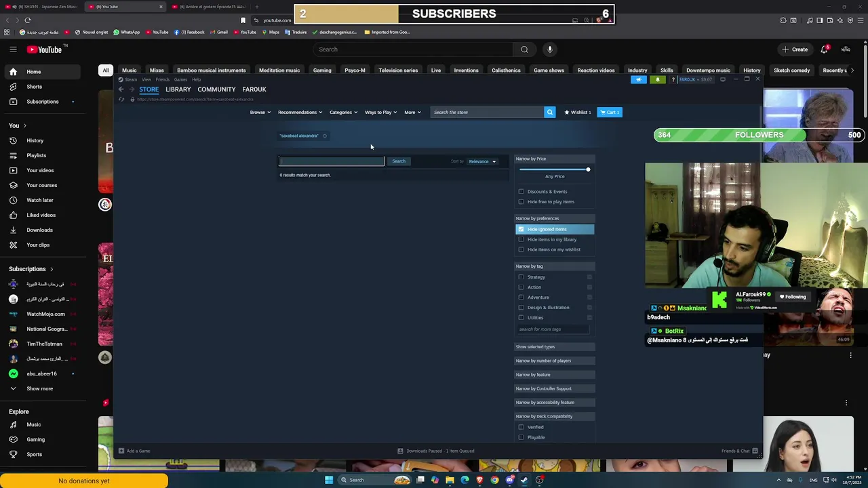Click the search for more tags field
The width and height of the screenshot is (868, 488).
pyautogui.click(x=553, y=329)
